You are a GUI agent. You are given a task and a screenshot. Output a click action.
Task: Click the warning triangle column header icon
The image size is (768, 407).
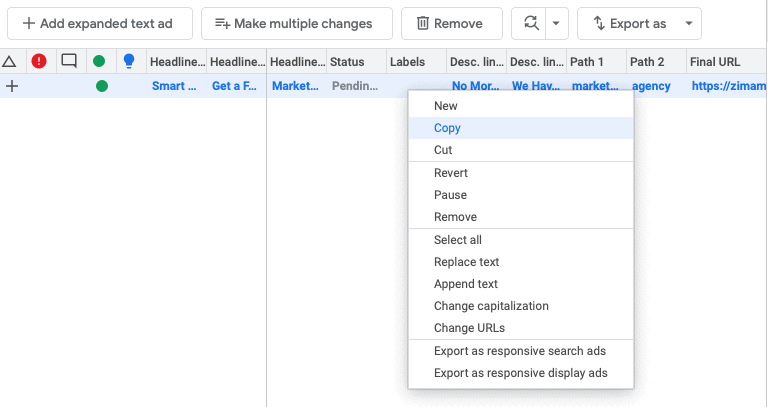click(x=9, y=61)
